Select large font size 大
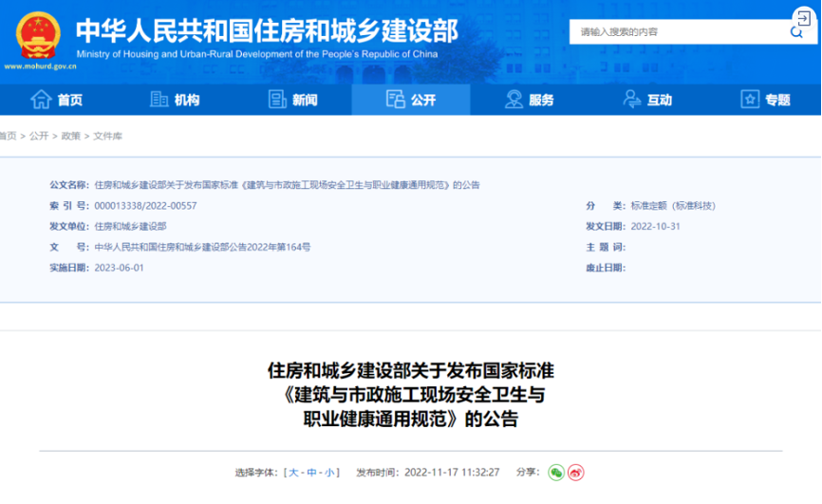 [293, 473]
